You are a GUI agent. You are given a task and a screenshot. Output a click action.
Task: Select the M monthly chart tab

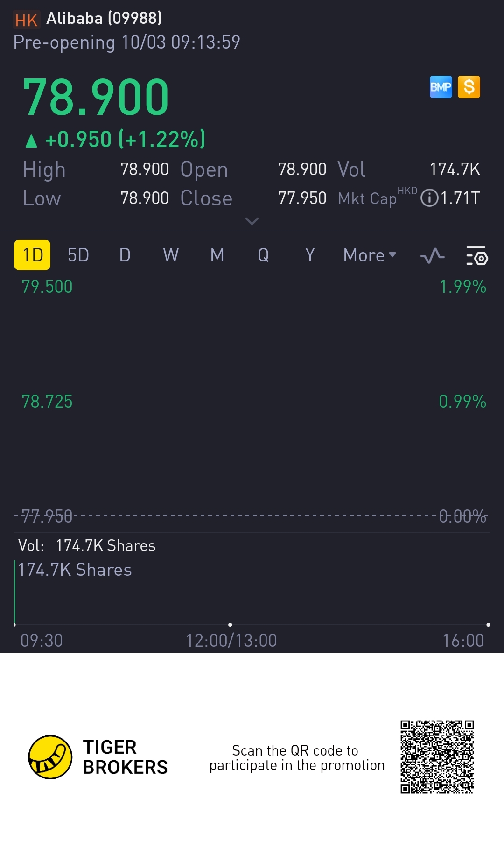click(217, 255)
